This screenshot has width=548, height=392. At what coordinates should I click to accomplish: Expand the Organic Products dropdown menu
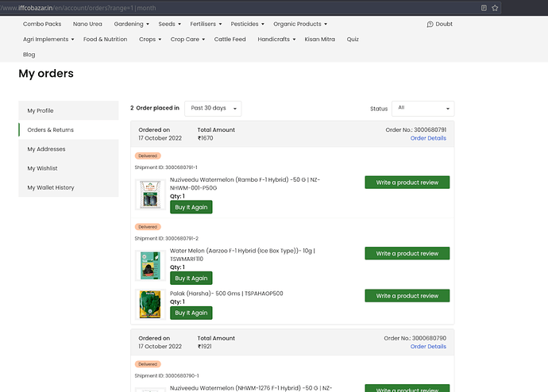point(300,24)
